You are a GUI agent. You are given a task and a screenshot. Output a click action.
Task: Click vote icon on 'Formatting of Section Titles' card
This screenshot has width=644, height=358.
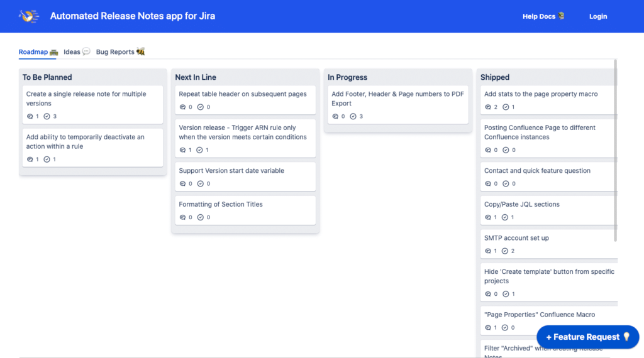coord(201,217)
